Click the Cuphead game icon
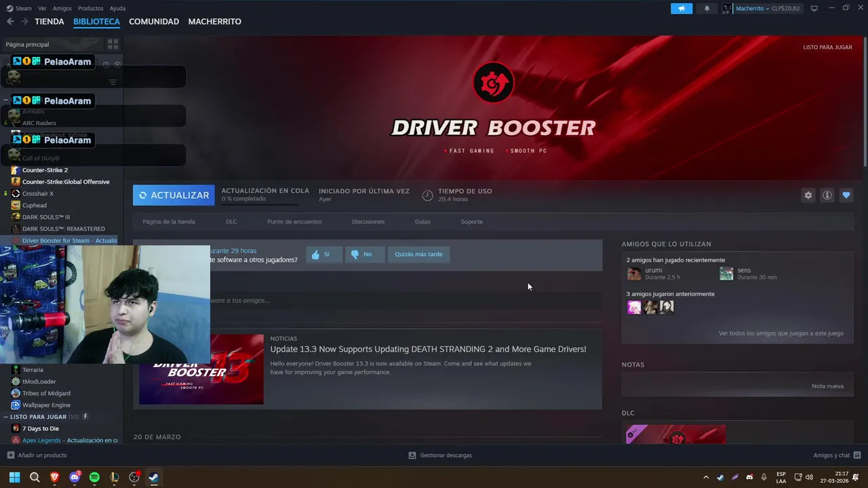 pos(16,205)
